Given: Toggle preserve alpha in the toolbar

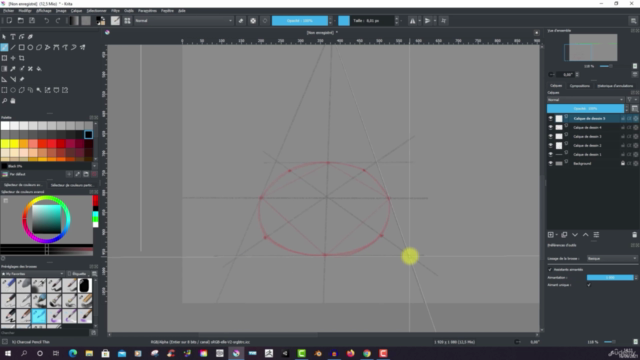Looking at the screenshot, I should pyautogui.click(x=253, y=20).
